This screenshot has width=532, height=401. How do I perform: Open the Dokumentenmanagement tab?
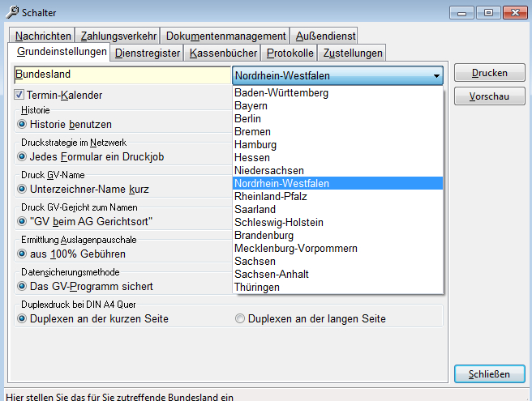pos(225,36)
